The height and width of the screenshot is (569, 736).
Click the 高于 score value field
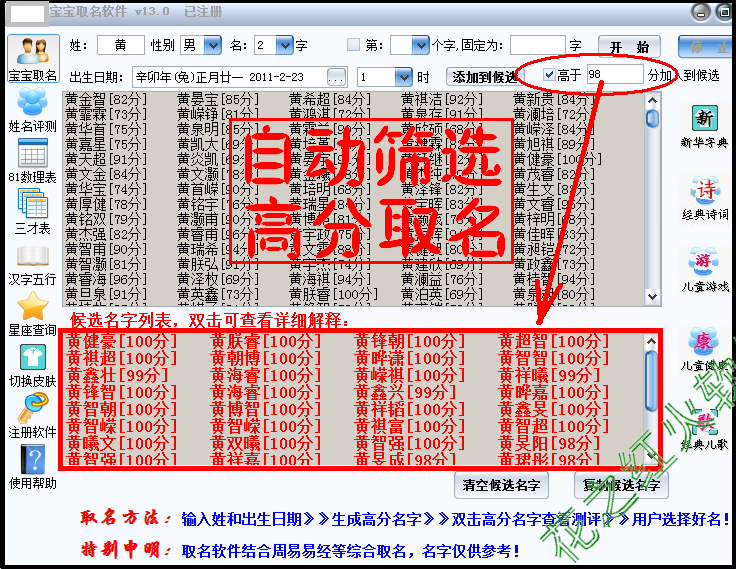[615, 75]
